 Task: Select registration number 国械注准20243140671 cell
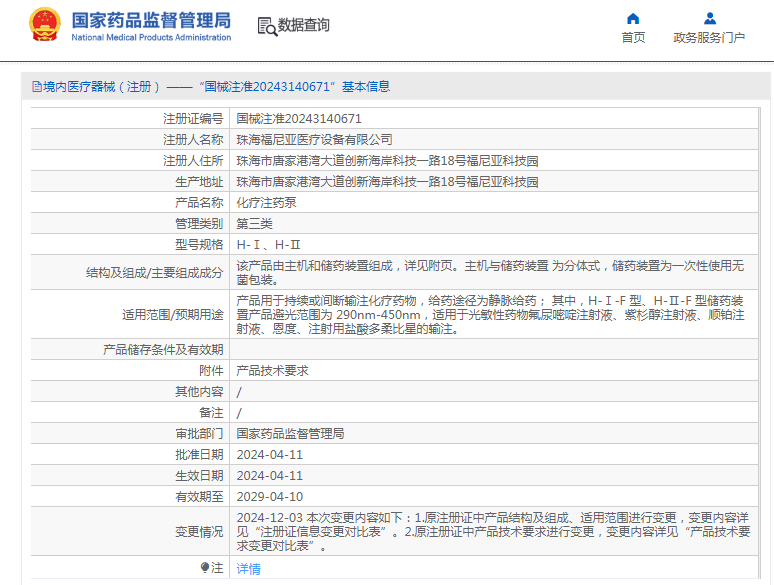(299, 119)
